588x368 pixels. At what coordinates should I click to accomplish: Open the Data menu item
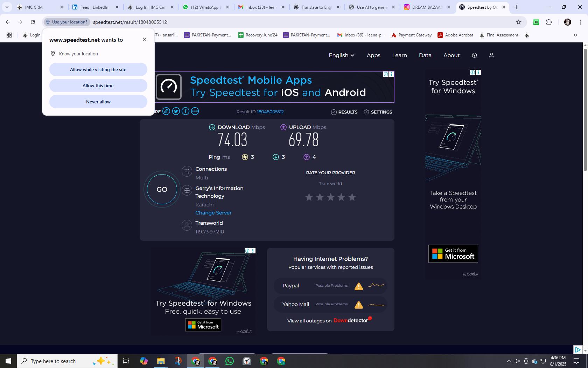click(425, 55)
